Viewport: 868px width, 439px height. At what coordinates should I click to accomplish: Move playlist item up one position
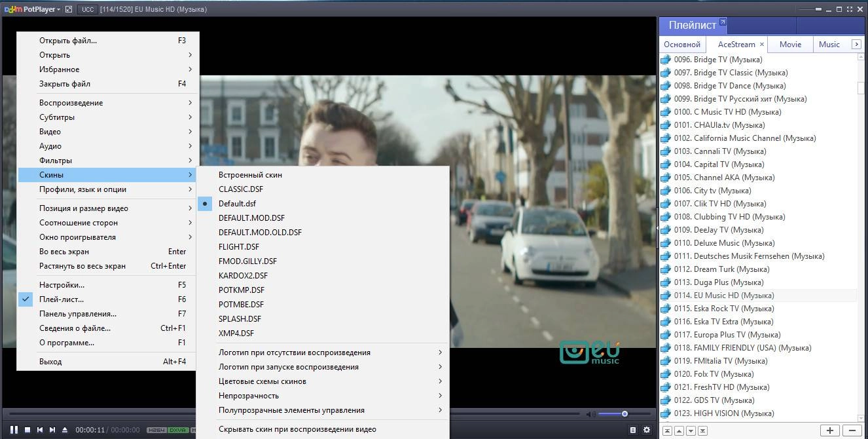[679, 430]
